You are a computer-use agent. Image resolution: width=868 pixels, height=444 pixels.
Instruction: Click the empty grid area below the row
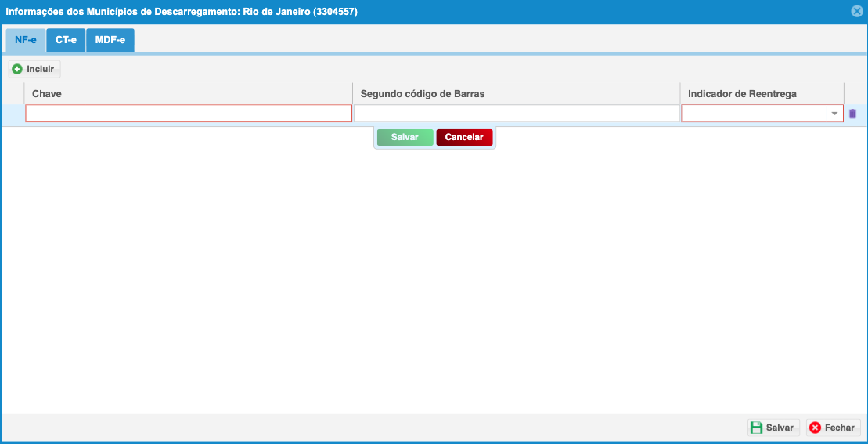(434, 274)
